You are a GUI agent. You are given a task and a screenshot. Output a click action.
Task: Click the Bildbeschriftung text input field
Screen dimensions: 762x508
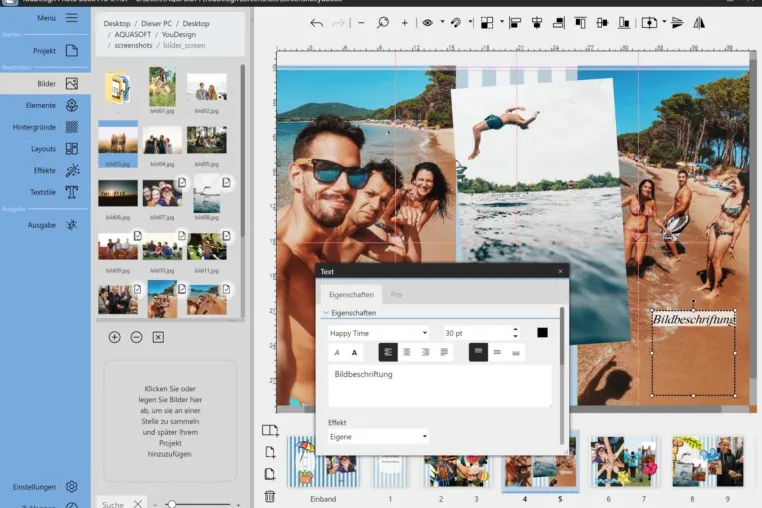click(440, 386)
